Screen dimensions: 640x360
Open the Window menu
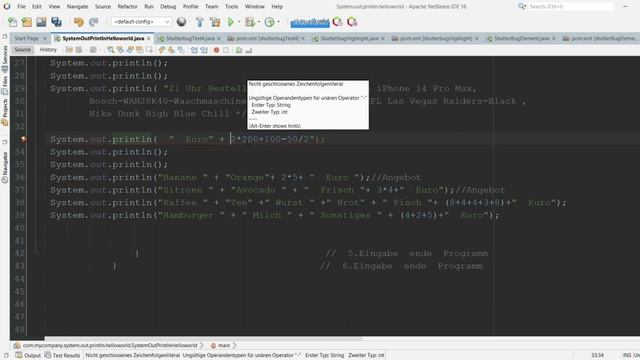point(255,7)
